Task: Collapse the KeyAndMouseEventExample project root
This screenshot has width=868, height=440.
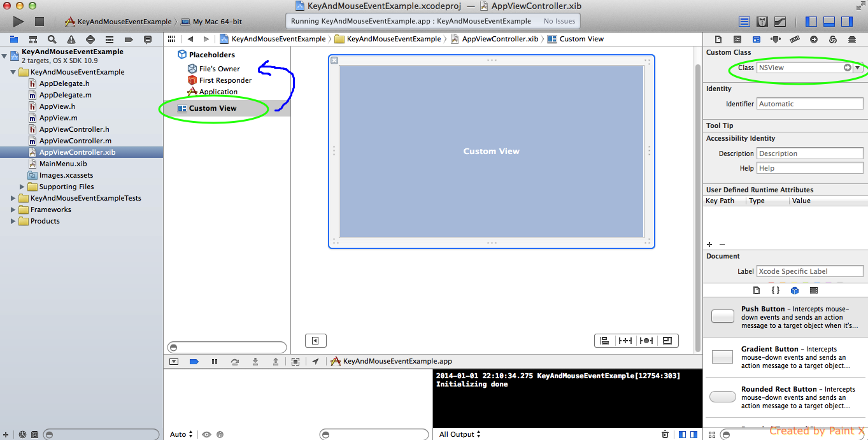Action: (x=5, y=56)
